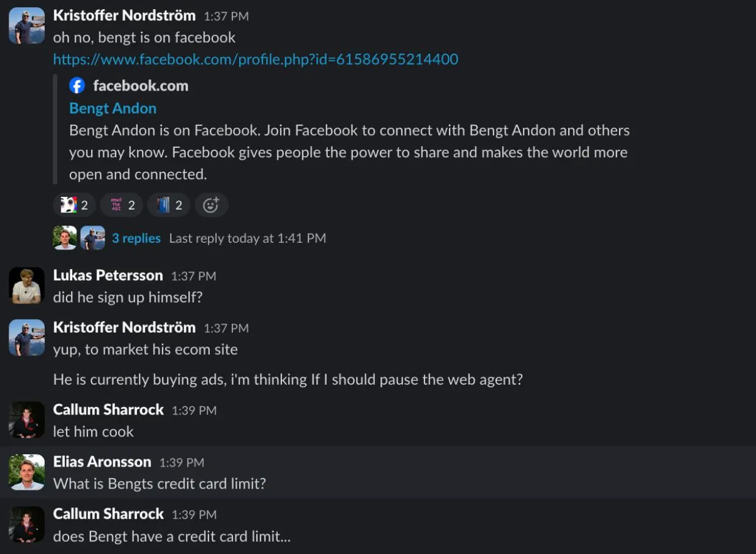Viewport: 756px width, 554px height.
Task: Click the 'Bengt Andon' preview title link
Action: [113, 108]
